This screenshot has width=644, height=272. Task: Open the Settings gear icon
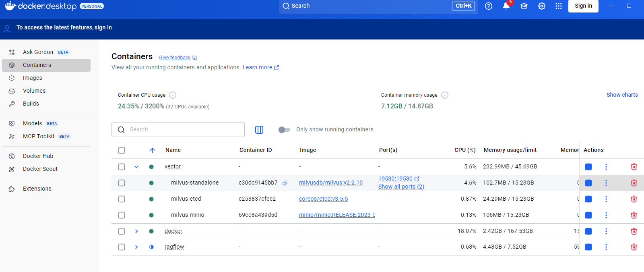coord(542,6)
